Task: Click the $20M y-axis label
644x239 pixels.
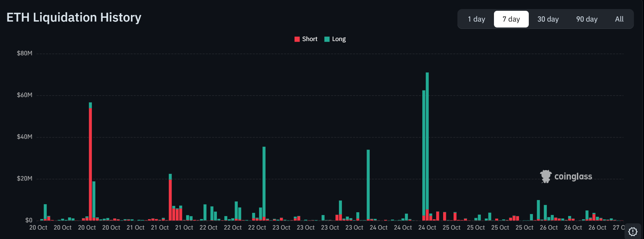Action: click(24, 178)
